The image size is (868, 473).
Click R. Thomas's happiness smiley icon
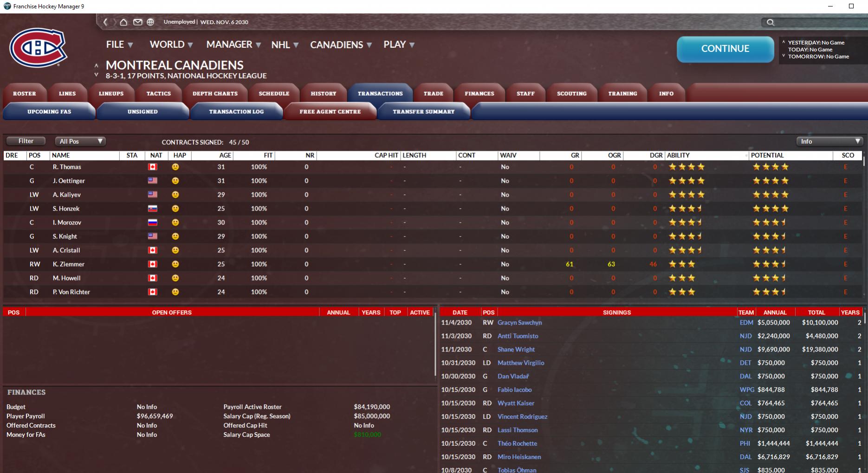[x=175, y=167]
